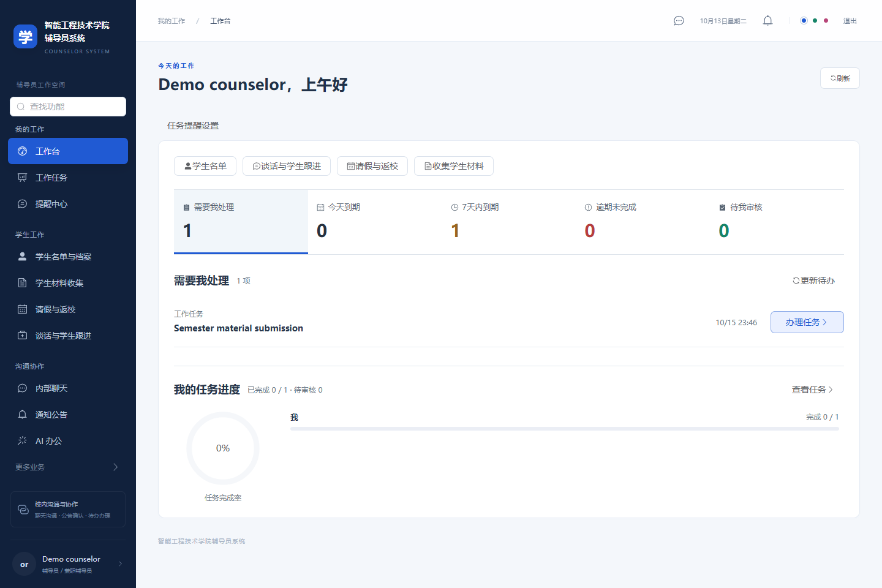Pick the pink theme color dot

[826, 21]
